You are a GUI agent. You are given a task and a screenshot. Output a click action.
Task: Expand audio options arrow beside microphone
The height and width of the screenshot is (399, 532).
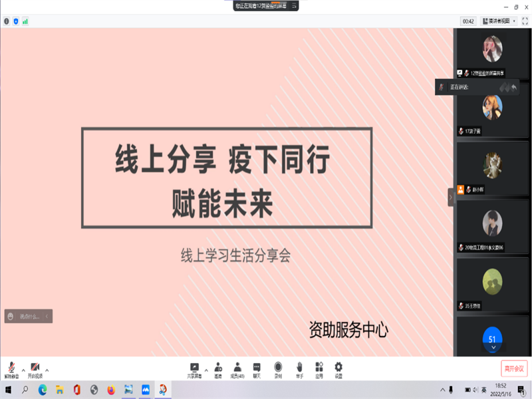[23, 370]
